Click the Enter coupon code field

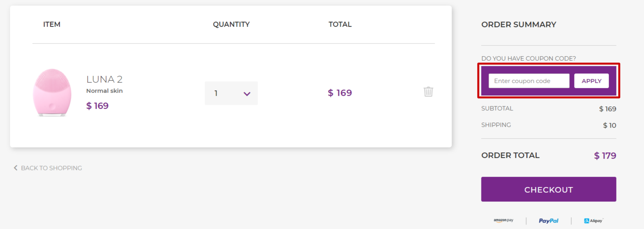[x=528, y=81]
